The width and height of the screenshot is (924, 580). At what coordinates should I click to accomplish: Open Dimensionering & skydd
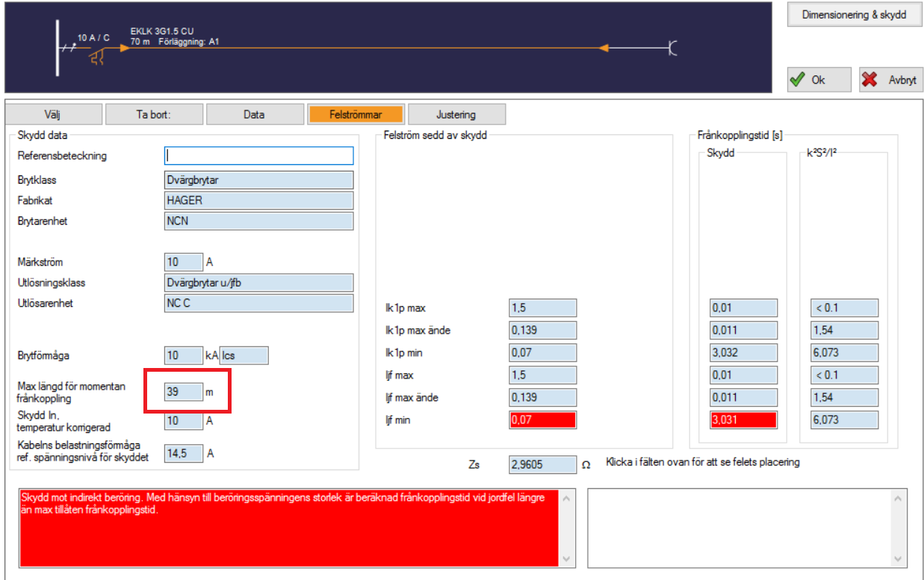click(x=855, y=15)
